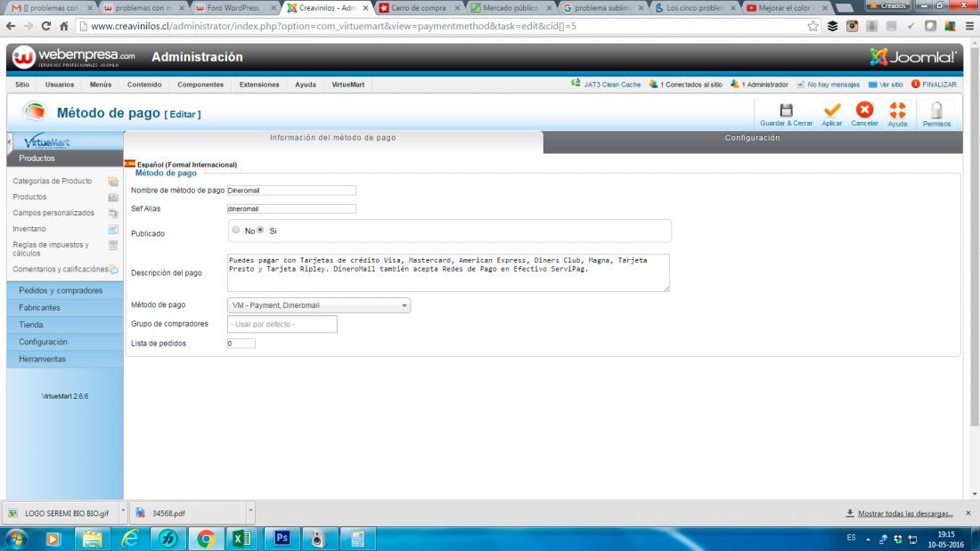Screen dimensions: 980x551
Task: Open the Chrome hamburger menu
Action: pyautogui.click(x=969, y=26)
